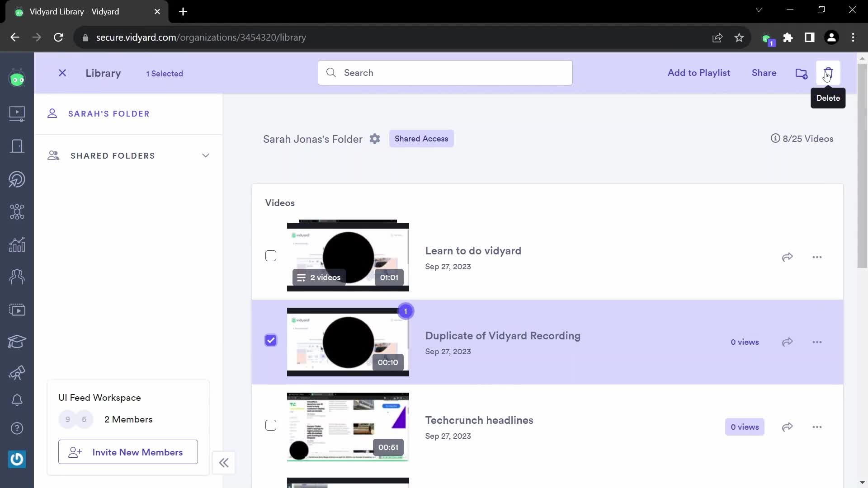Click the move to folder icon
This screenshot has width=868, height=488.
802,73
